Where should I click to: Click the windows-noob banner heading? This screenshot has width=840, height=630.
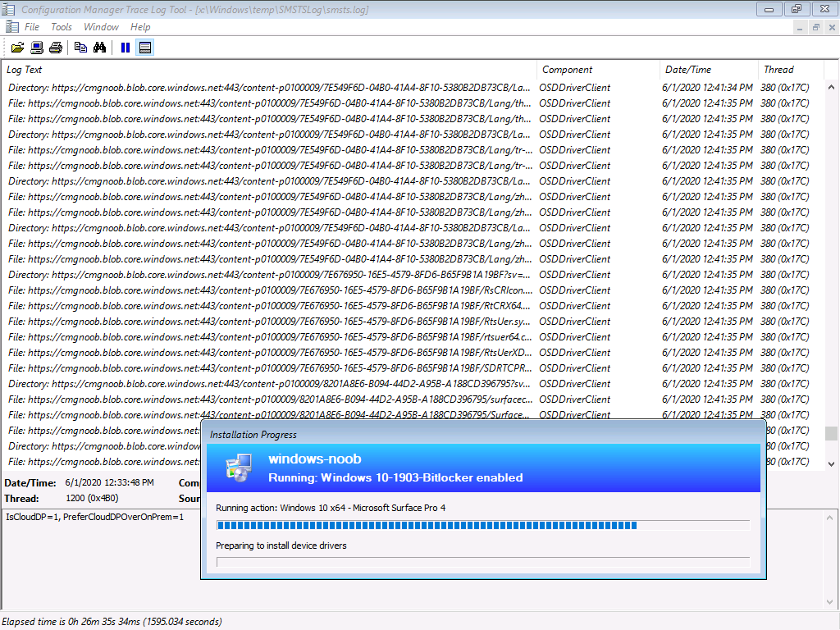pos(314,459)
